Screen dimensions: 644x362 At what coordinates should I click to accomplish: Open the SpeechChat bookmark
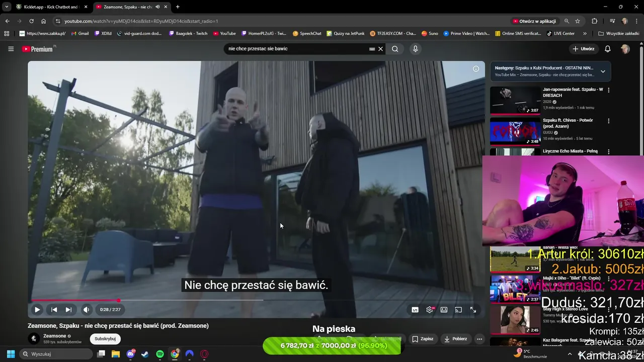coord(307,34)
